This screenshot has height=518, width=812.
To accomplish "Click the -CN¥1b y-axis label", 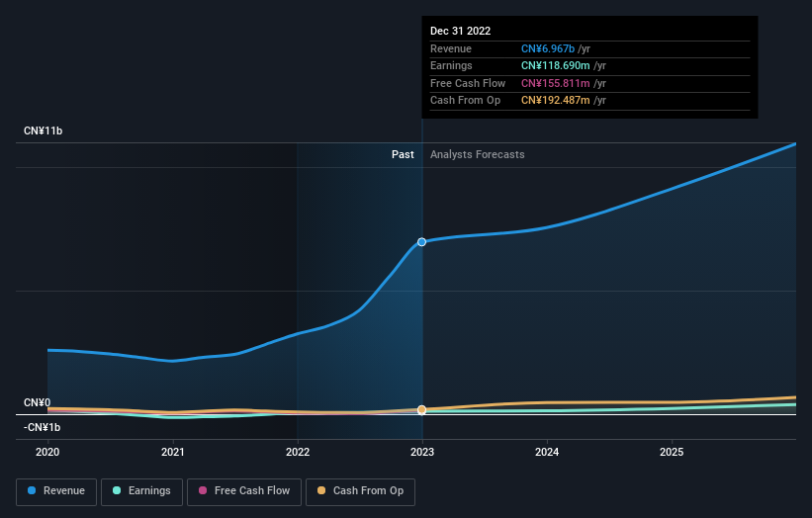I will click(x=42, y=427).
